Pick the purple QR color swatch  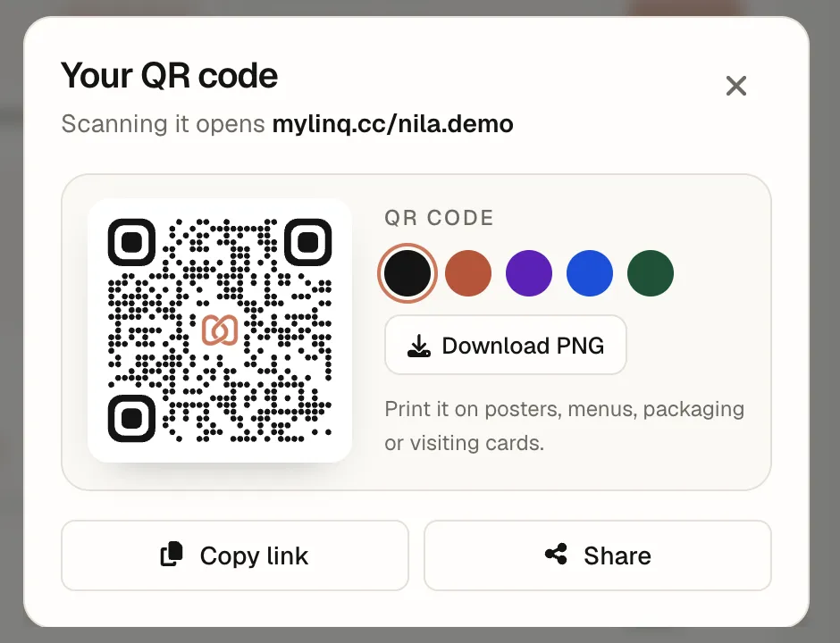pyautogui.click(x=529, y=273)
